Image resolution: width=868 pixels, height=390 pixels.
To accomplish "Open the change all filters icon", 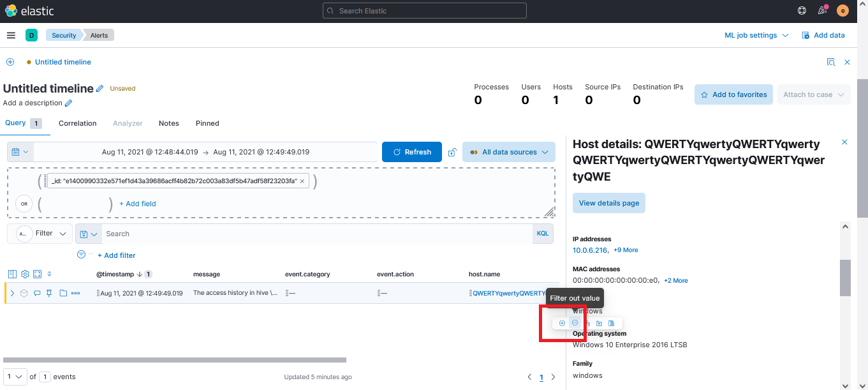I will (x=81, y=255).
